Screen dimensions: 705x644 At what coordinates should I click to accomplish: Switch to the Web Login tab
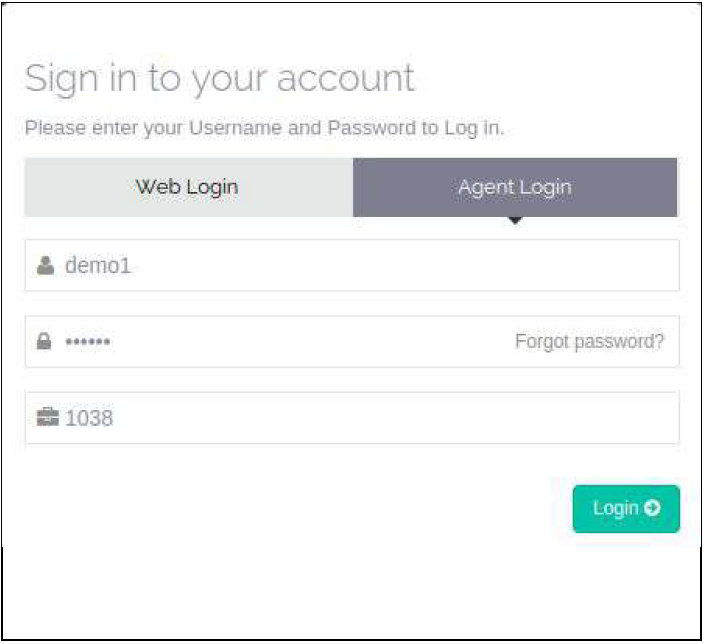click(x=188, y=187)
